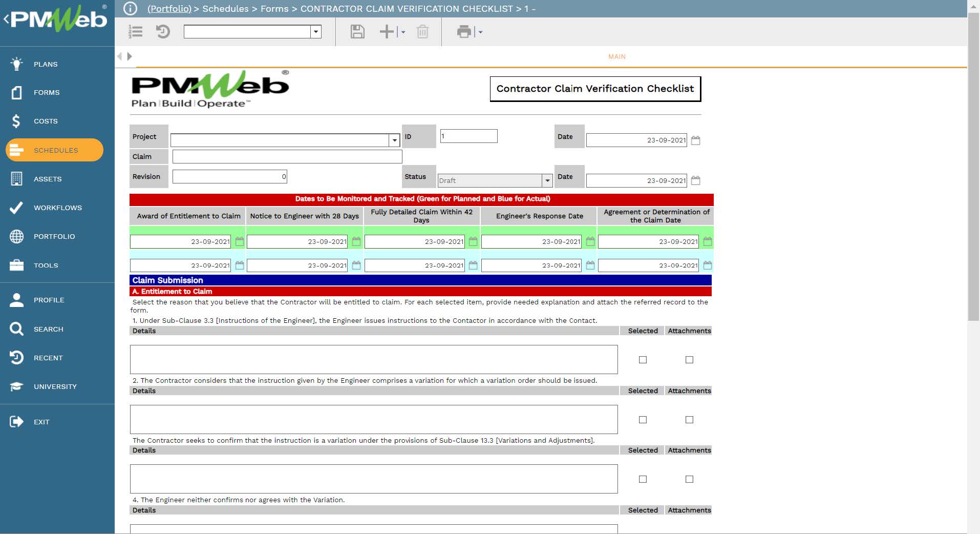Click the delete trash can icon
The image size is (980, 534).
(422, 32)
